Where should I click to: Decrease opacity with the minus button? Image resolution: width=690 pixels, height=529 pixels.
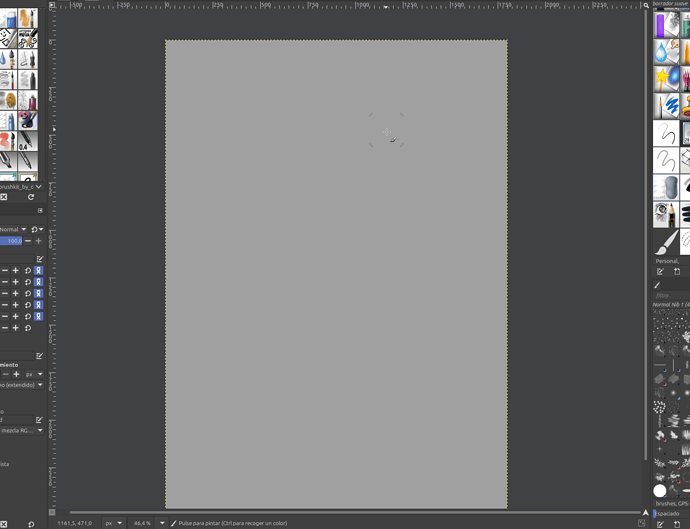pos(28,241)
